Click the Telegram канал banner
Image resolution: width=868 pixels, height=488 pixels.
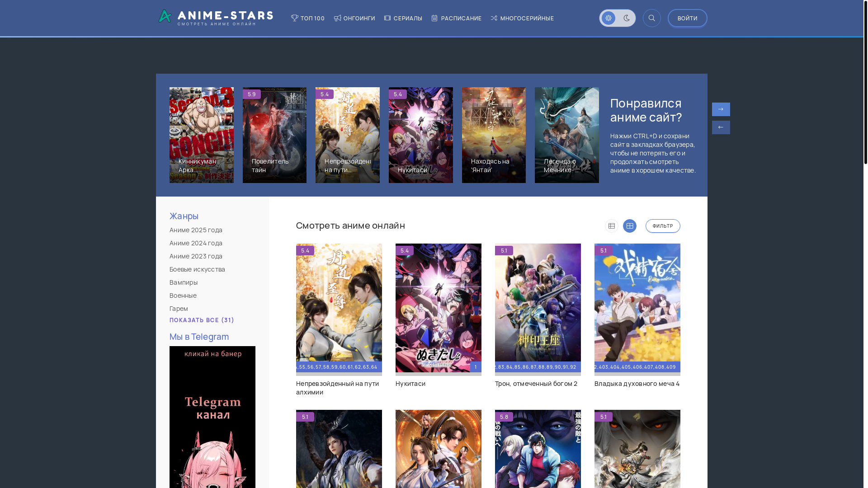point(212,417)
